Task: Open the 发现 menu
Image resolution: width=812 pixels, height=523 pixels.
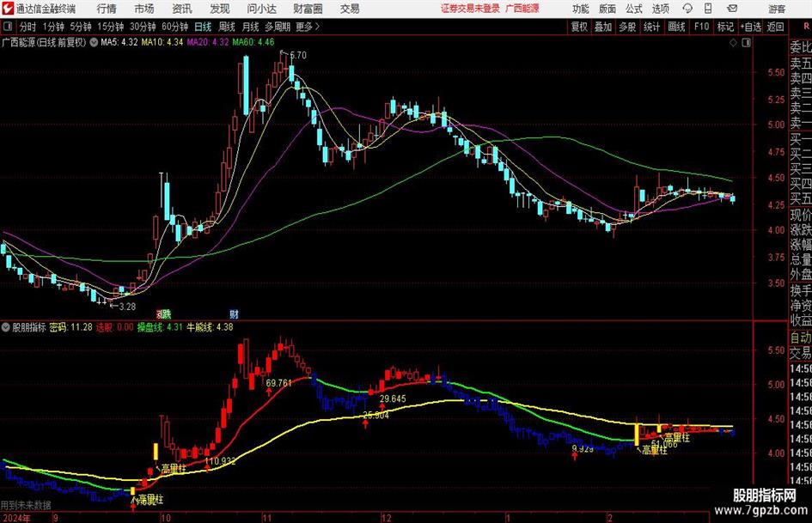Action: 220,9
